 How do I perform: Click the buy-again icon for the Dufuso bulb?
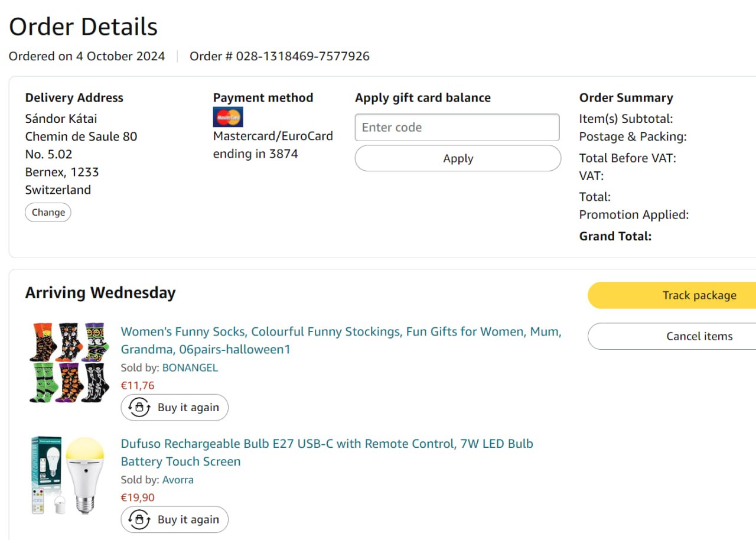(x=139, y=520)
